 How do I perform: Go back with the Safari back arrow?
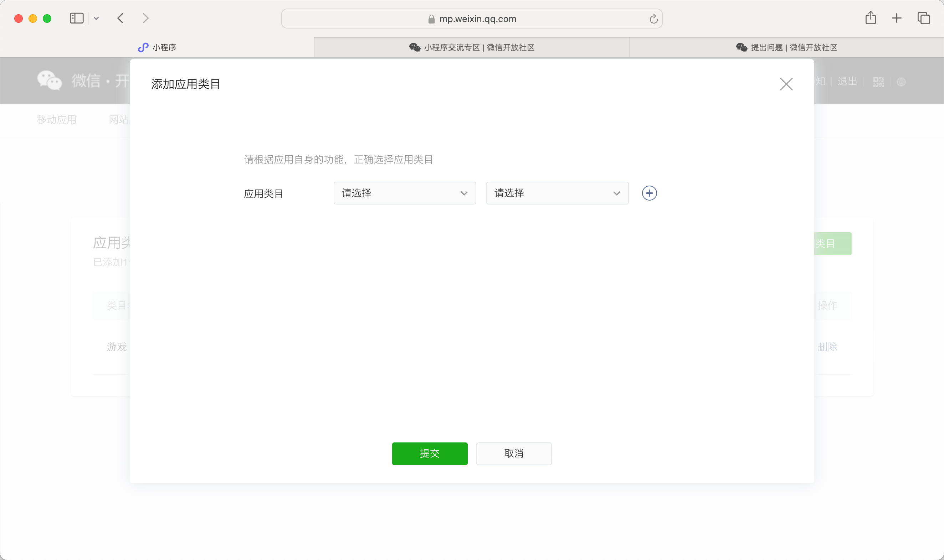120,18
